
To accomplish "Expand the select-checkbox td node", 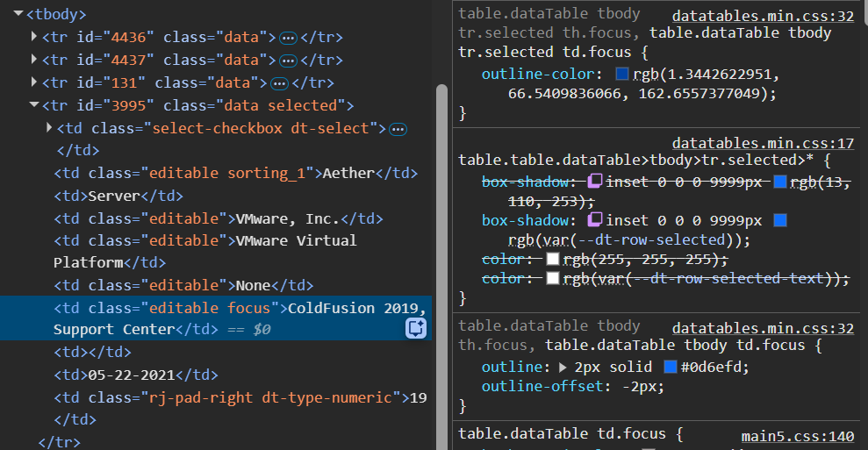I will 49,129.
